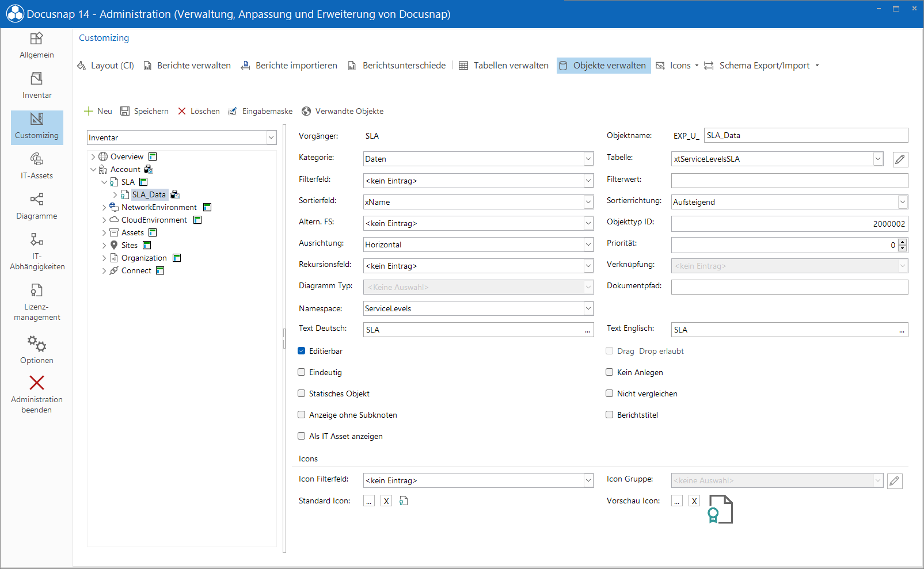Open Text Englisch ellipsis editor

click(902, 330)
